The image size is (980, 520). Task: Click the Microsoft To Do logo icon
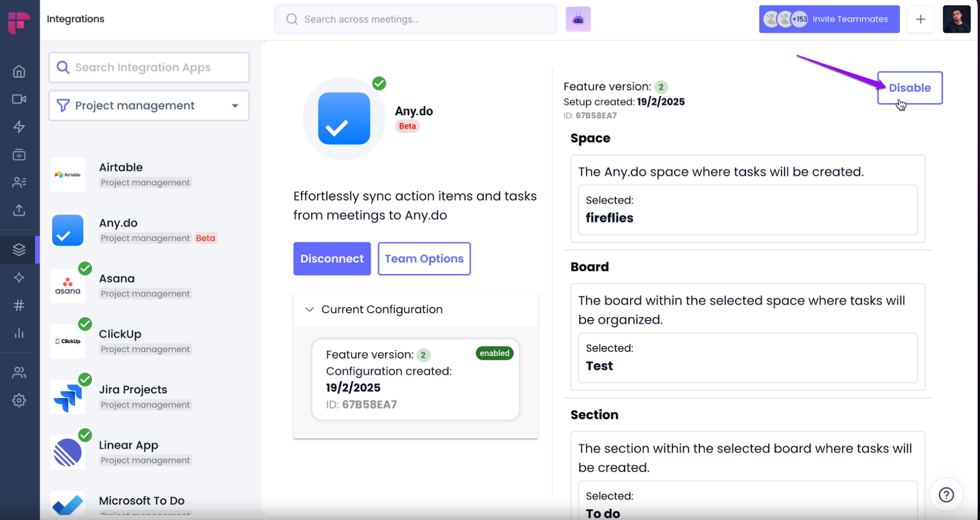tap(67, 505)
